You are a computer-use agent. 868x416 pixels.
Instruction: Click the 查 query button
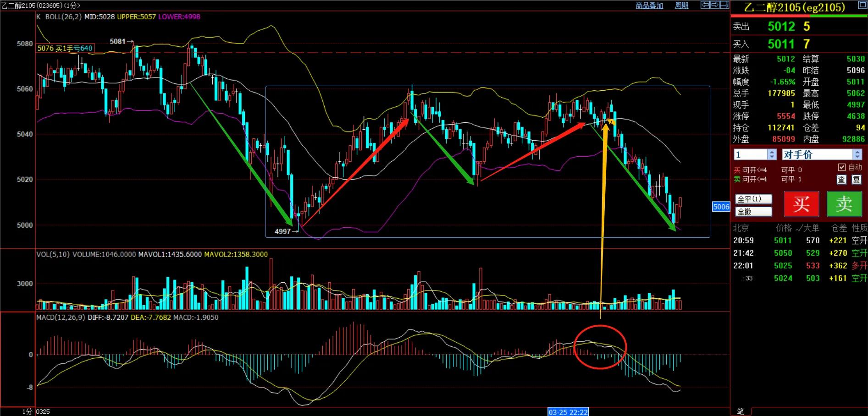841,180
